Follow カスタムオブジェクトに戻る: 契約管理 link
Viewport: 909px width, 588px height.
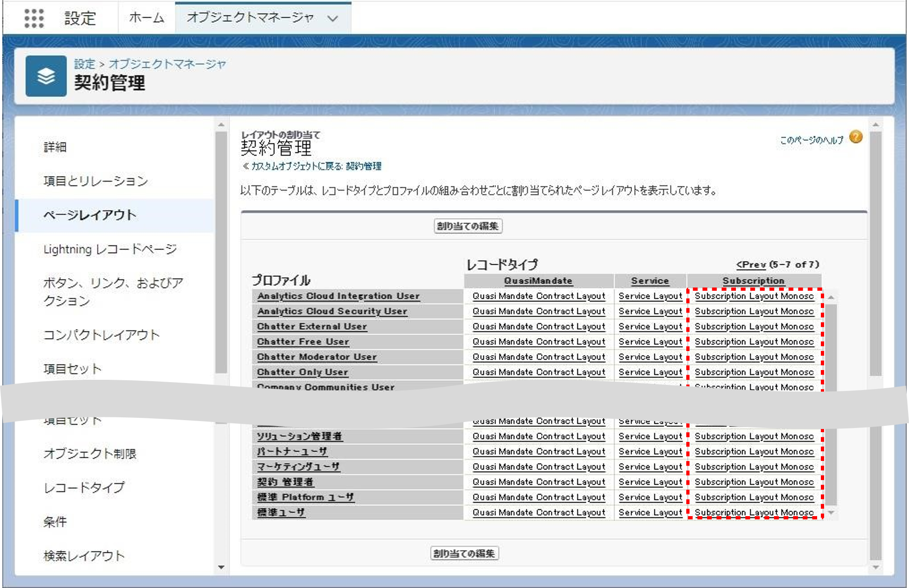pos(316,166)
